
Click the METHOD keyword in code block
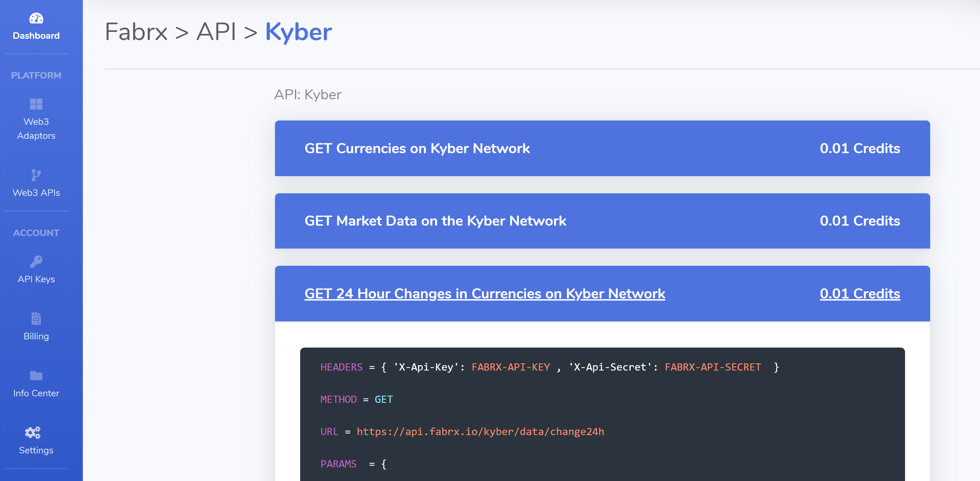coord(338,399)
